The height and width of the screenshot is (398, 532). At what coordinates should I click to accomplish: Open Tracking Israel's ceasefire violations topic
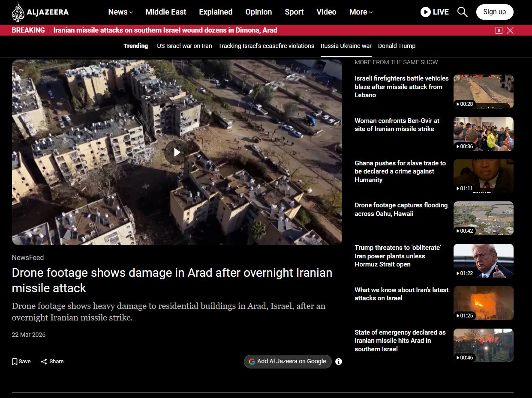pyautogui.click(x=266, y=46)
